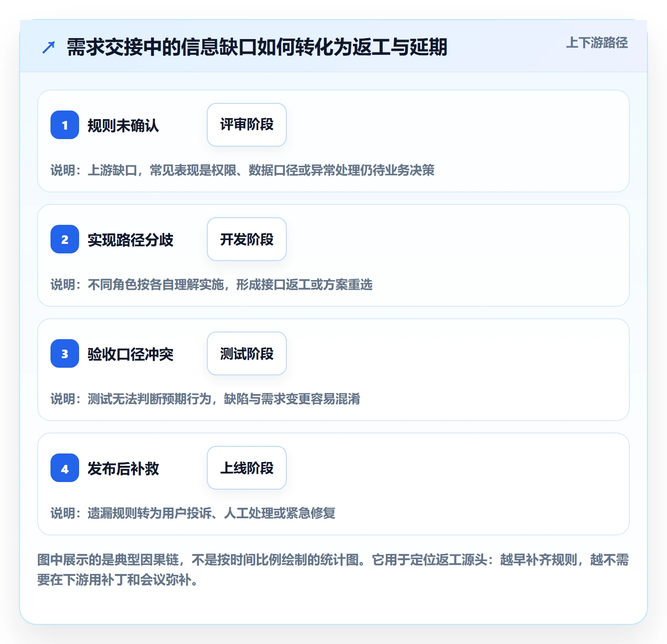
Task: Click the 实现路径分歧 step heading
Action: pos(131,240)
